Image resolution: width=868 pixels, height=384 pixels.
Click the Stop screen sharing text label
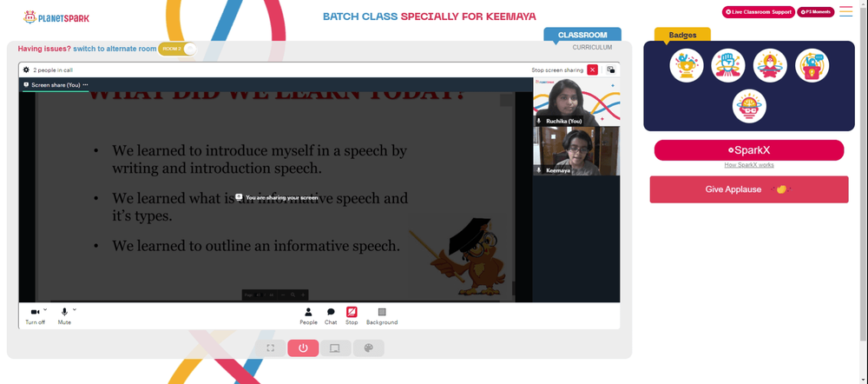[x=557, y=70]
